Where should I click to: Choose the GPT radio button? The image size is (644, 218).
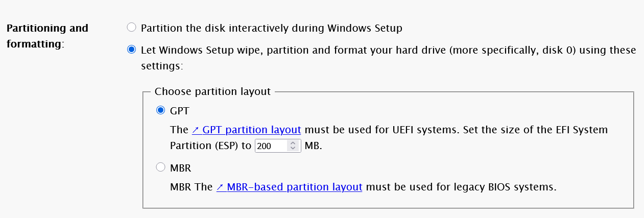(160, 110)
